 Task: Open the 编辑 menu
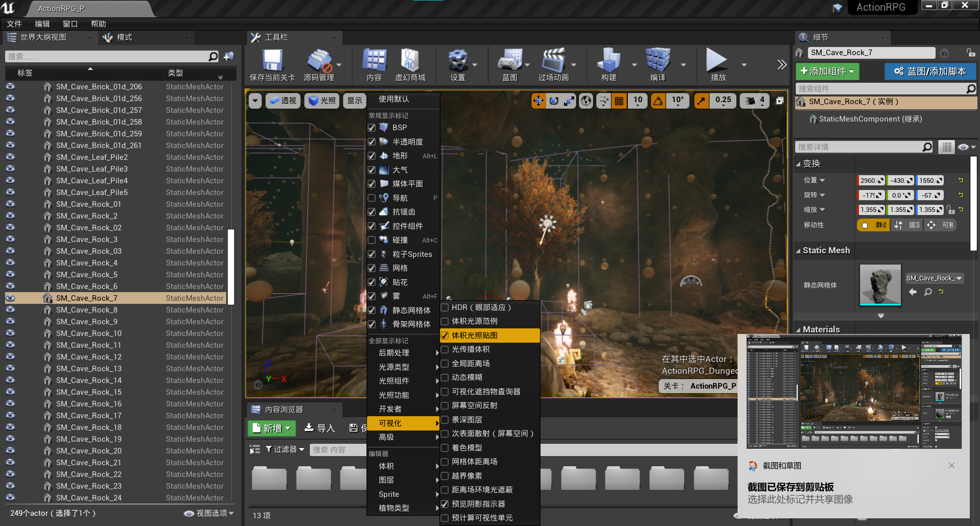point(42,23)
